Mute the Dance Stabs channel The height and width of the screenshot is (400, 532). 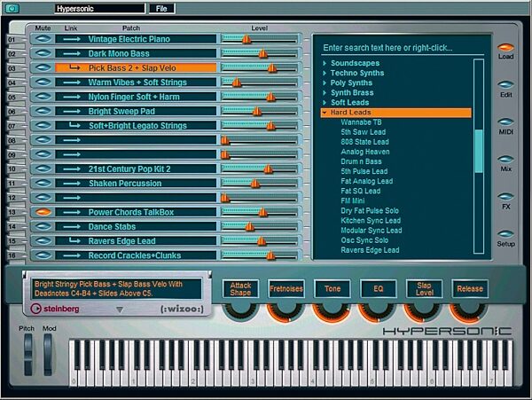[x=43, y=226]
